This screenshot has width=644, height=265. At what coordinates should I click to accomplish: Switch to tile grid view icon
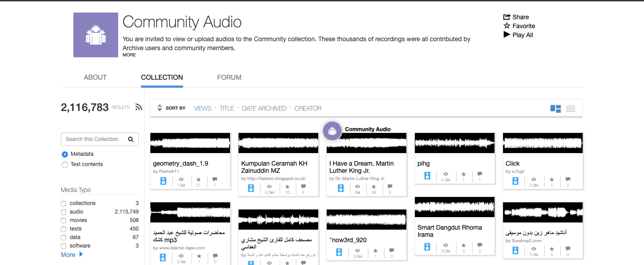[555, 108]
